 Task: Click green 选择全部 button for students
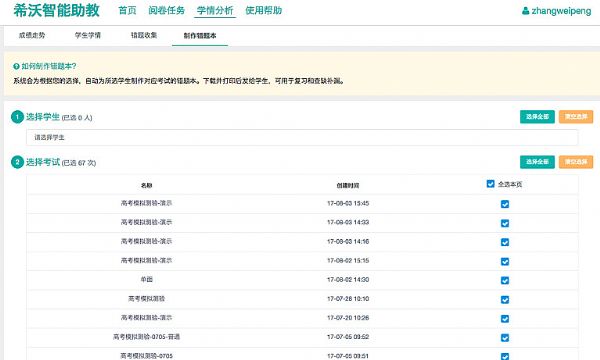(x=537, y=117)
